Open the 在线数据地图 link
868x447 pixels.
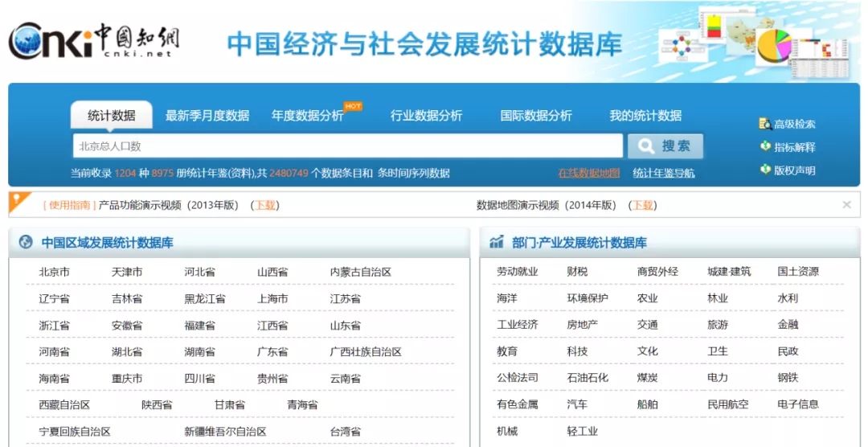coord(589,173)
